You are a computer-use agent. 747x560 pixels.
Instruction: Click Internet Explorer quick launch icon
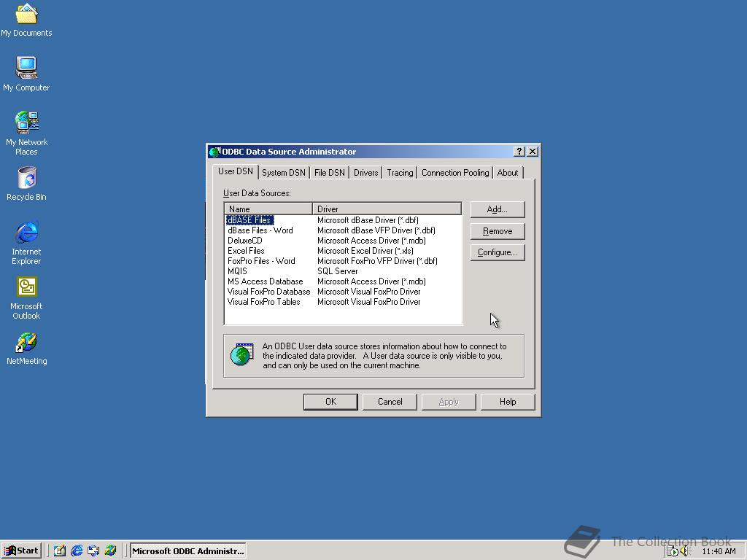pyautogui.click(x=76, y=551)
